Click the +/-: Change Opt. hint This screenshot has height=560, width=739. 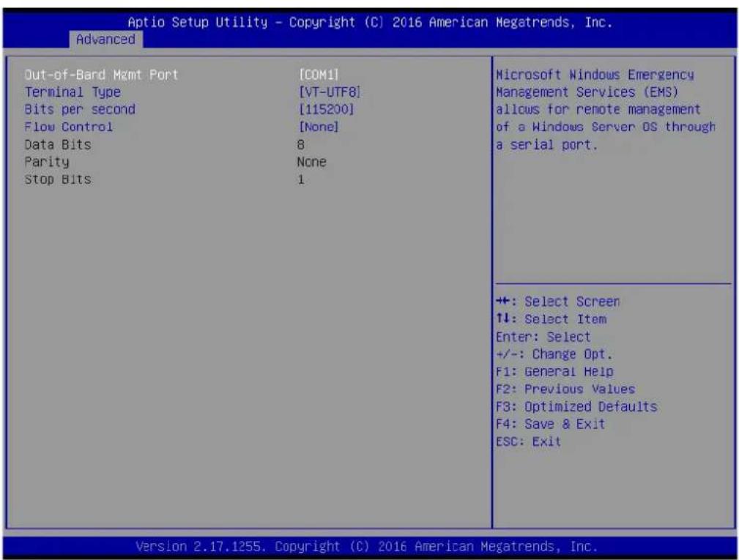click(x=554, y=354)
